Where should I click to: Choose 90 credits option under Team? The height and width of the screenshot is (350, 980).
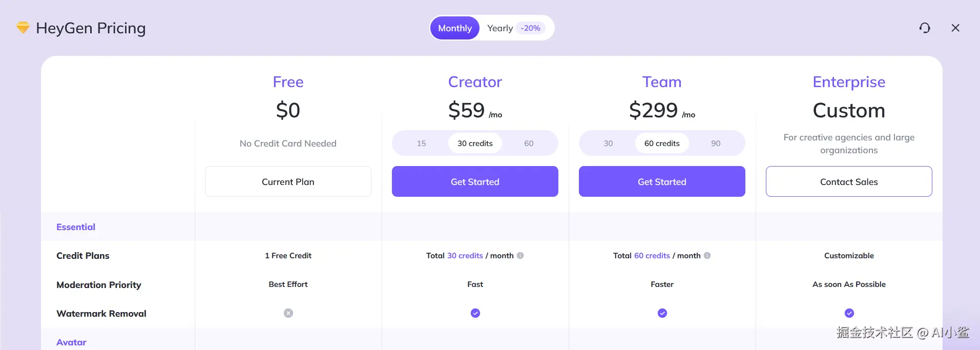(716, 143)
